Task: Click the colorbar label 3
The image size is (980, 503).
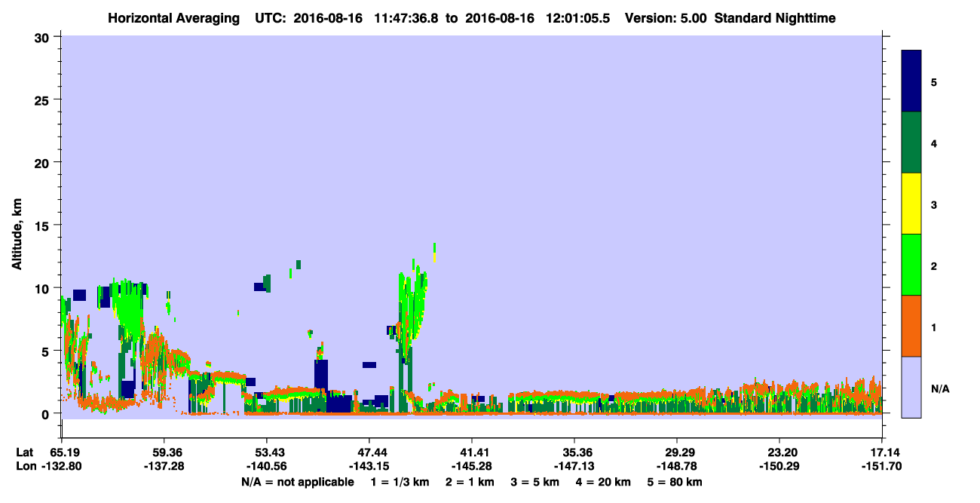Action: click(x=934, y=204)
